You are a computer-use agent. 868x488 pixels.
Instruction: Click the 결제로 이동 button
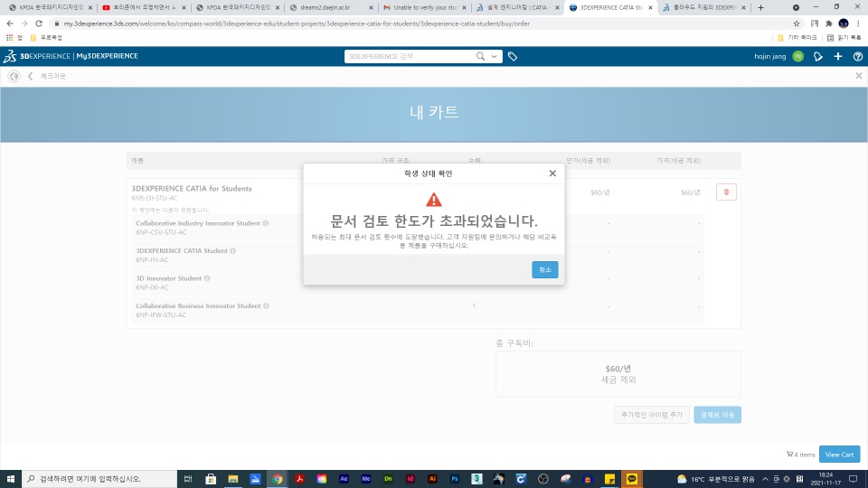717,415
